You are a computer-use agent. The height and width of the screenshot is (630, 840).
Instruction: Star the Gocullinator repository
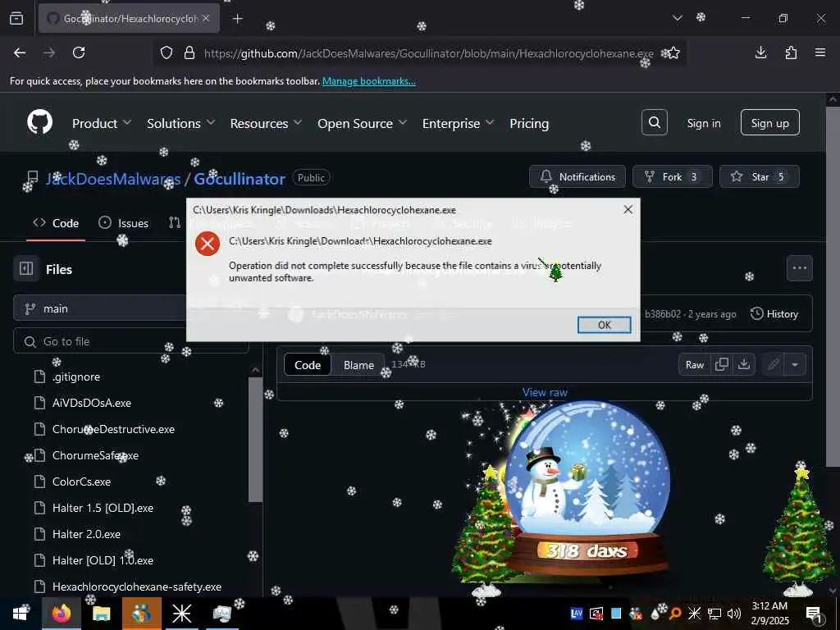point(759,176)
